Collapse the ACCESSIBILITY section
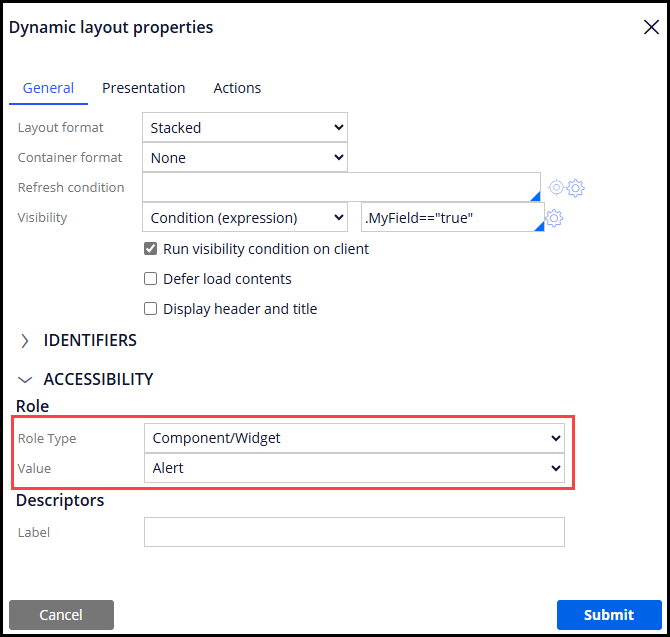The image size is (670, 637). pos(25,379)
